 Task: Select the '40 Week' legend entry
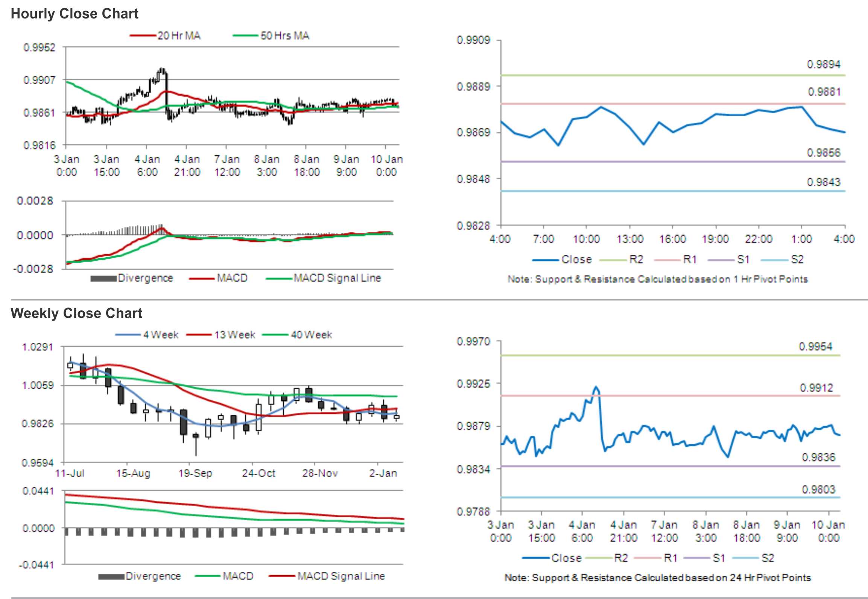coord(297,334)
